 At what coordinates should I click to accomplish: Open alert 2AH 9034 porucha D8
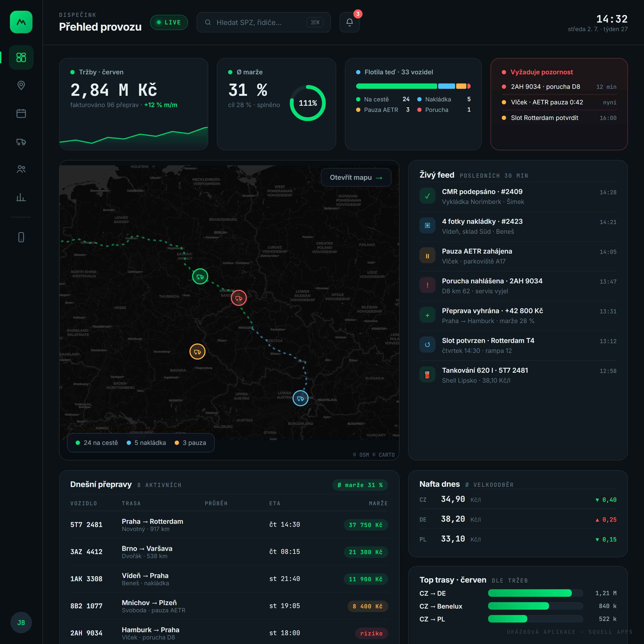click(559, 87)
